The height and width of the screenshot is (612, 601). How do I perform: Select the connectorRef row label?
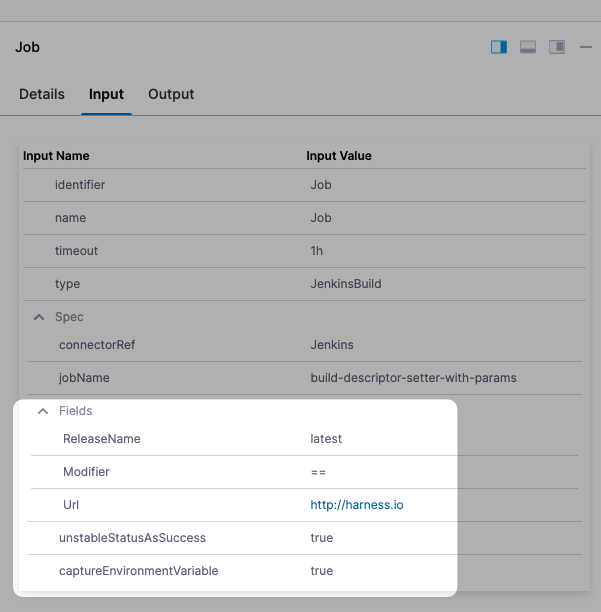coord(97,345)
